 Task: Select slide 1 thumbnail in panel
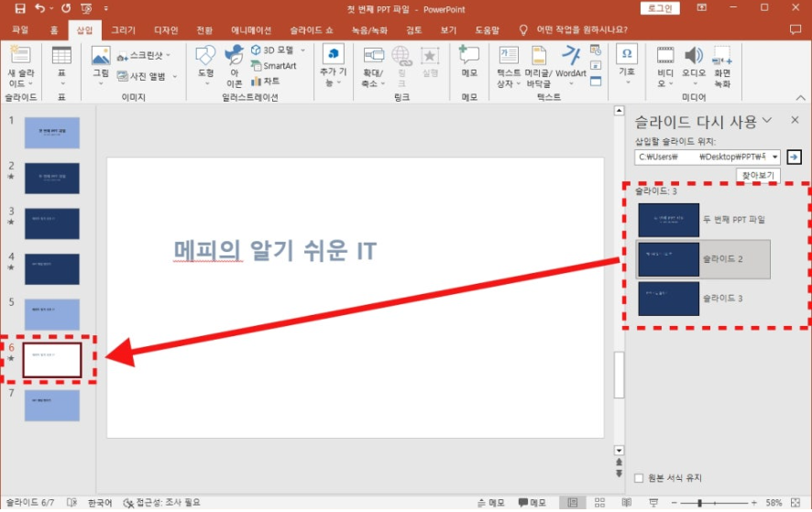point(52,133)
